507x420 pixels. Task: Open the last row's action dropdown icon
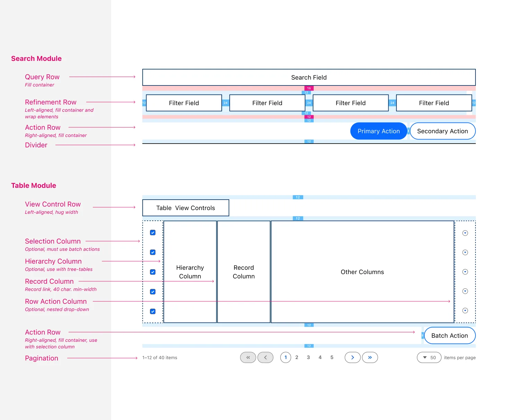[x=465, y=311]
